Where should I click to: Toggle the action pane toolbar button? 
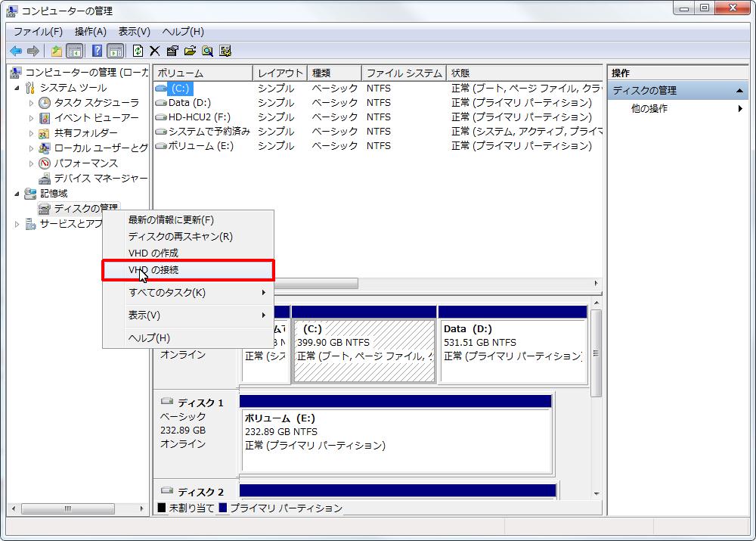tap(115, 51)
